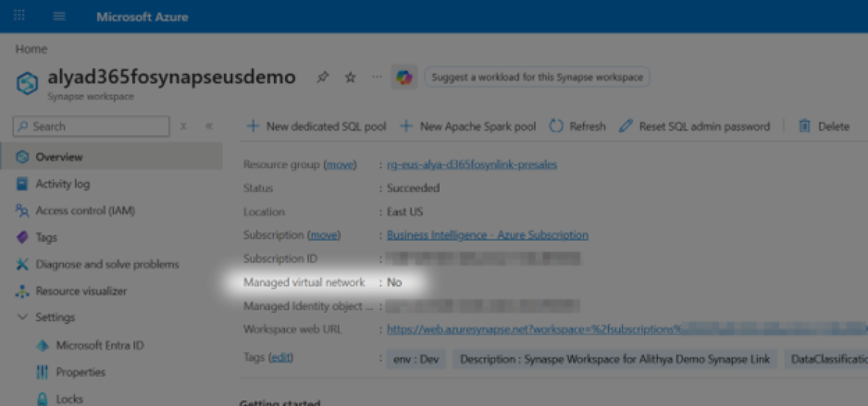Click the Microsoft Entra ID diamond icon

coord(43,345)
